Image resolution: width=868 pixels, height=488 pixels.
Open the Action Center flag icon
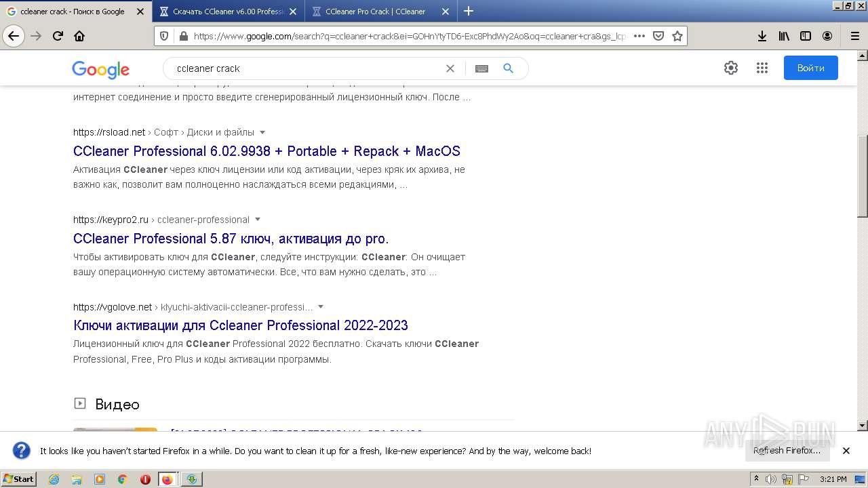pos(804,479)
